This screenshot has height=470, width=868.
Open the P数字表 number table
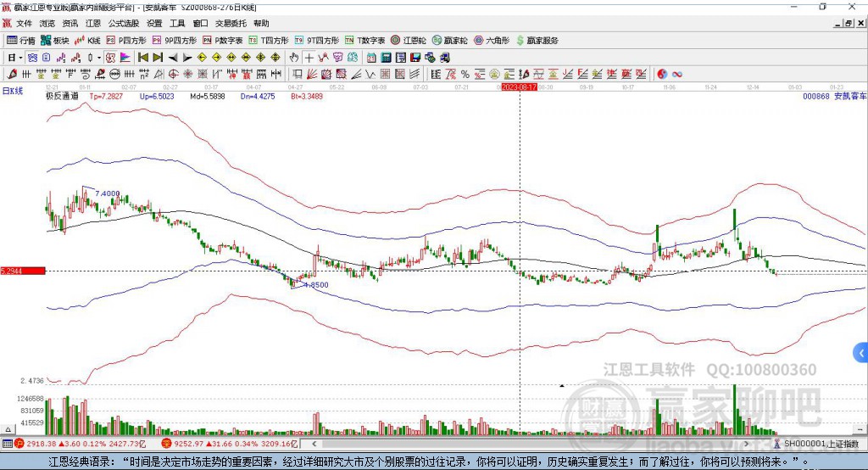(x=223, y=41)
